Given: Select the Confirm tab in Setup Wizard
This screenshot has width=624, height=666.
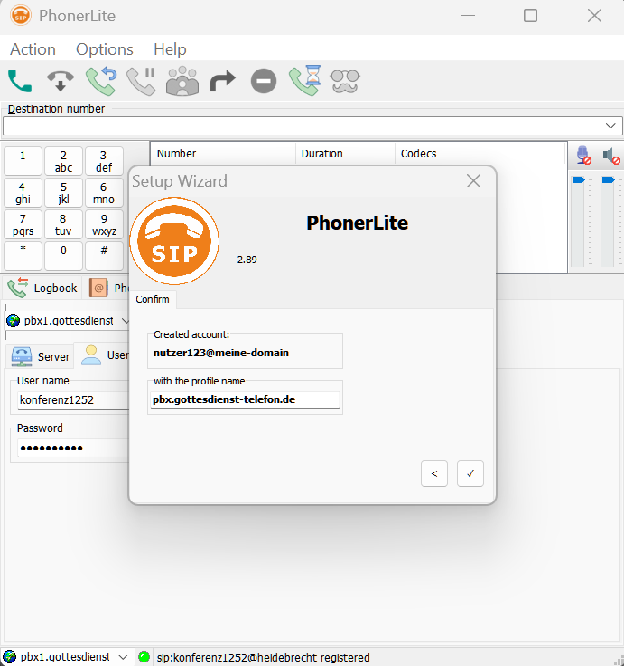Looking at the screenshot, I should click(152, 299).
